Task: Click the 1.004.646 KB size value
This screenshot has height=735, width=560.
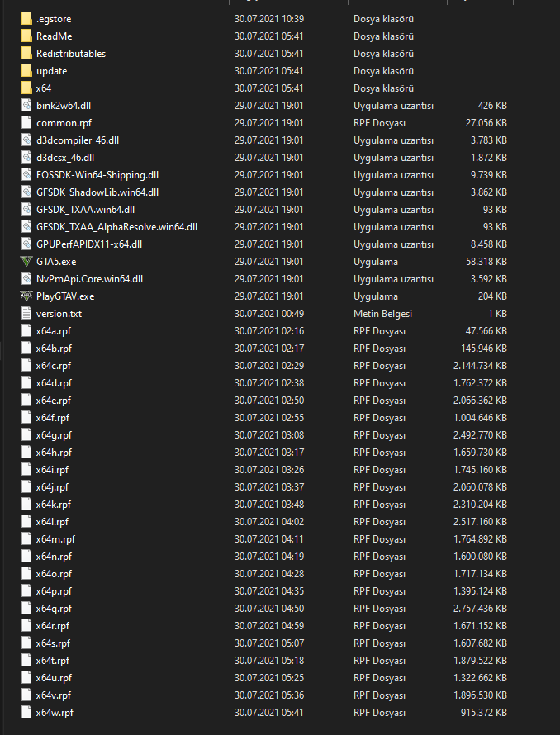Action: 480,418
